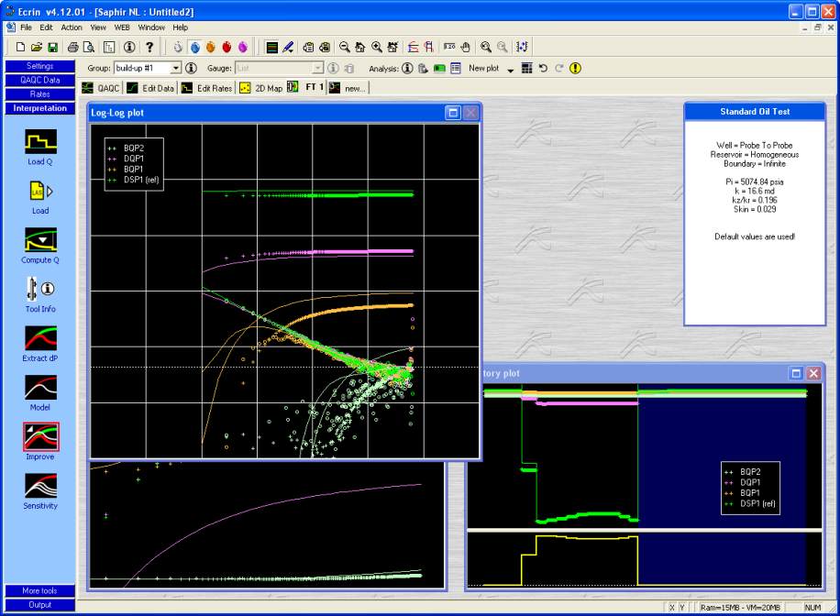
Task: Click the QAQC Data sidebar button
Action: (x=39, y=80)
